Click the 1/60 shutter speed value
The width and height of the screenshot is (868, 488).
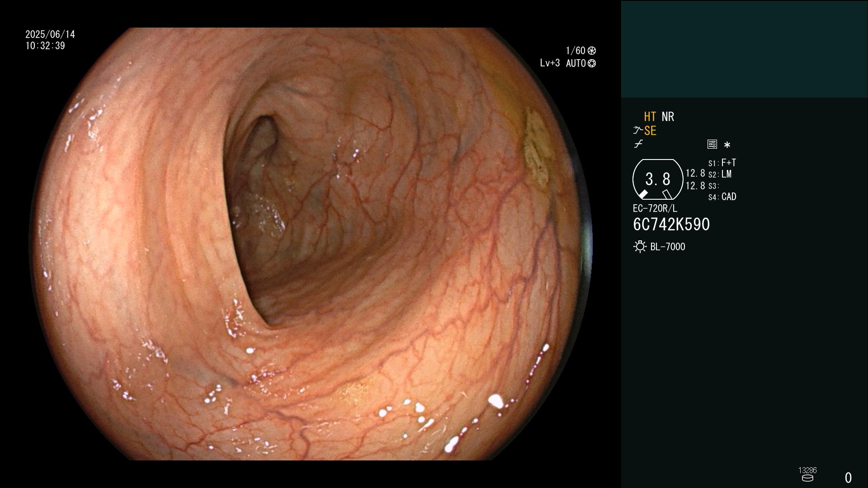pyautogui.click(x=576, y=51)
